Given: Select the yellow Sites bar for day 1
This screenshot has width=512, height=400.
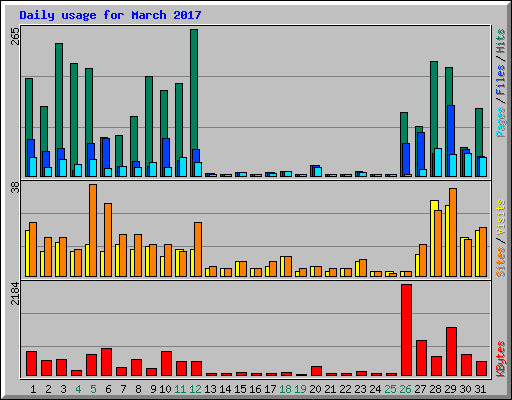Looking at the screenshot, I should tap(27, 253).
